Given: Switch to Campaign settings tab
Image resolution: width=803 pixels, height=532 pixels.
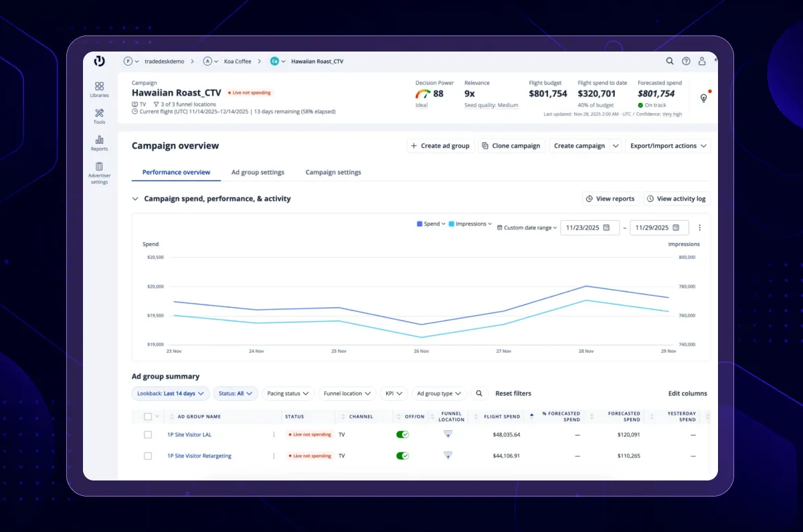Looking at the screenshot, I should (333, 172).
